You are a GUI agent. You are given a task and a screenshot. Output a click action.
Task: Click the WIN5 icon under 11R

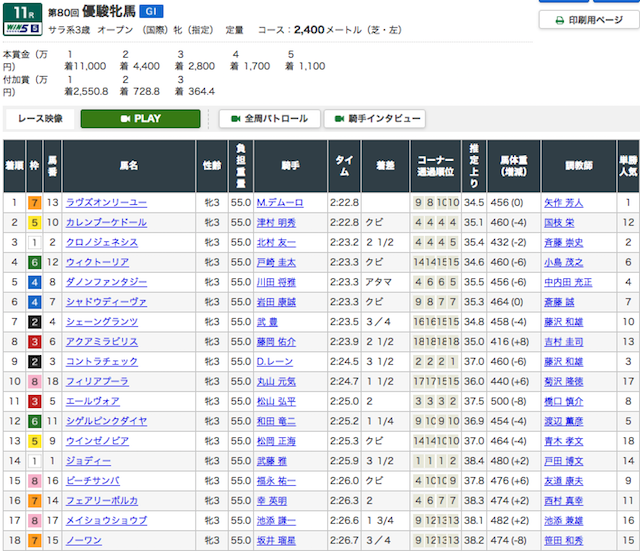tap(22, 29)
